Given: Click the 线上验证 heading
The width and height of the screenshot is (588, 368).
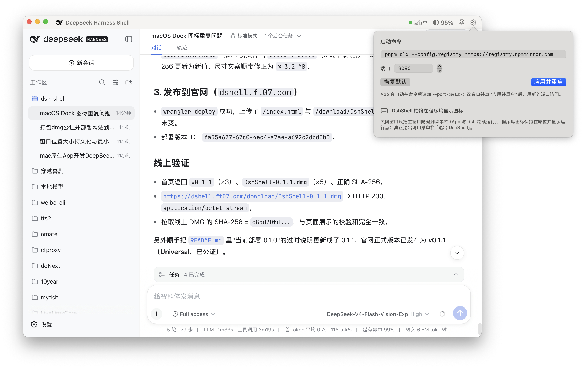Looking at the screenshot, I should [171, 163].
